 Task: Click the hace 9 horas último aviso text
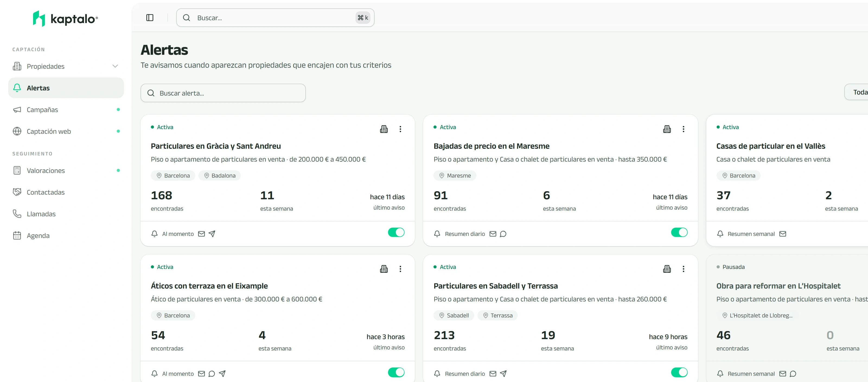668,341
